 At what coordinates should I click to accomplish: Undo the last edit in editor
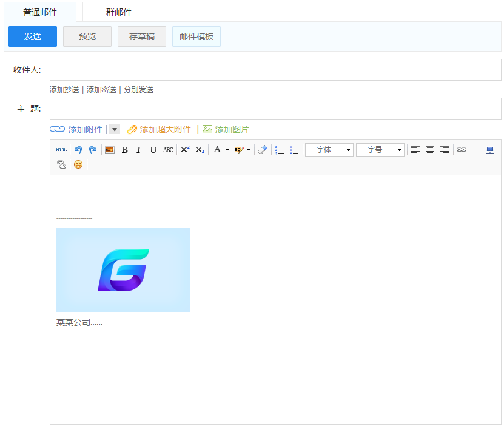pyautogui.click(x=78, y=150)
